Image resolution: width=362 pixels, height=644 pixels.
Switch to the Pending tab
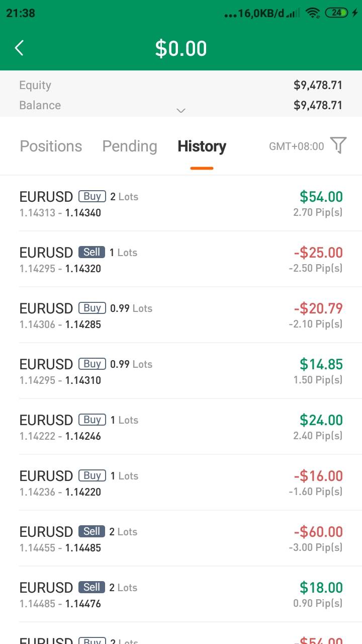(130, 146)
